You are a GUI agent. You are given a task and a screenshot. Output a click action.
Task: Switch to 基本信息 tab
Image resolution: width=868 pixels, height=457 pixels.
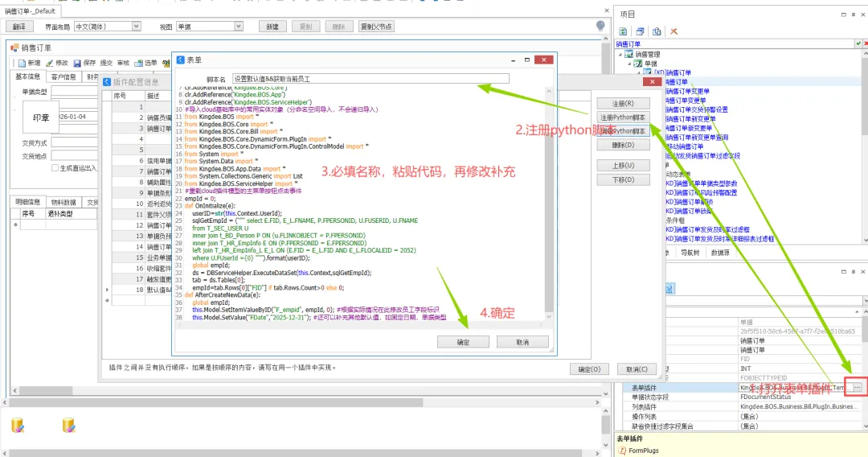pos(27,76)
